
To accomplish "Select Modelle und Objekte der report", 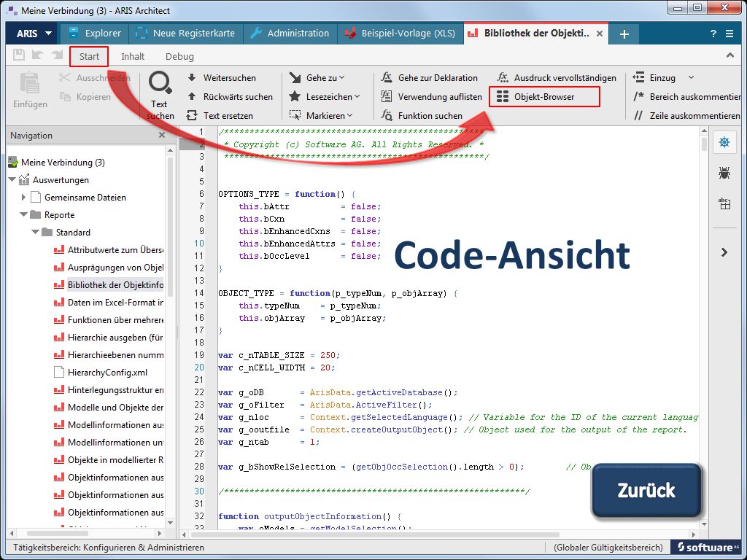I will point(115,407).
